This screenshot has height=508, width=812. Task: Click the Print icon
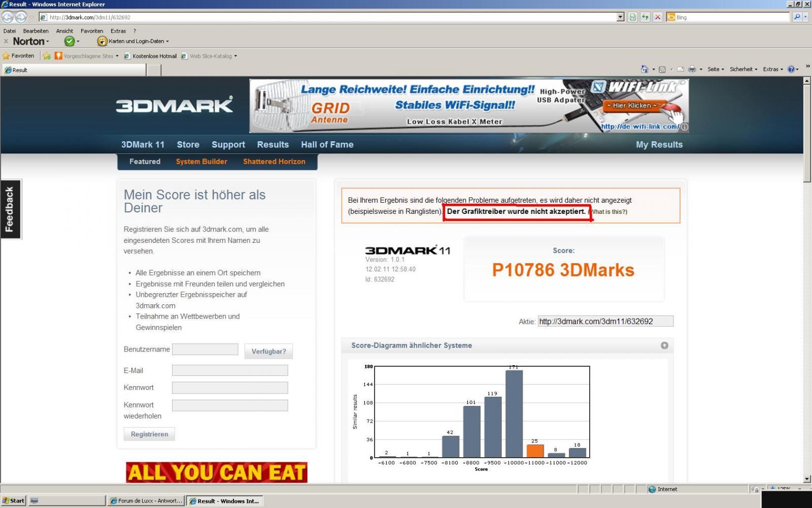coord(692,69)
